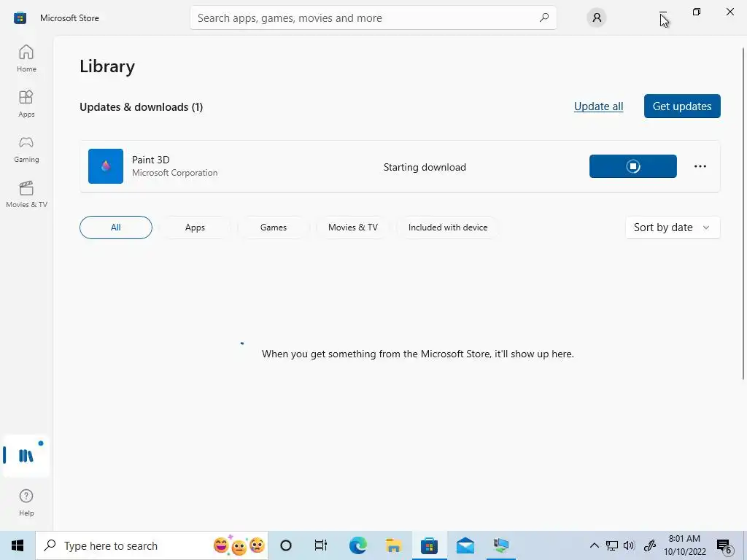This screenshot has height=560, width=747.
Task: Open the notification center icon
Action: [x=724, y=545]
